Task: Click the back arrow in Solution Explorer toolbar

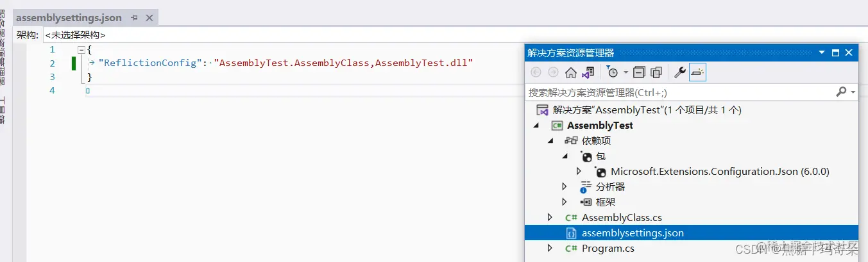Action: 536,72
